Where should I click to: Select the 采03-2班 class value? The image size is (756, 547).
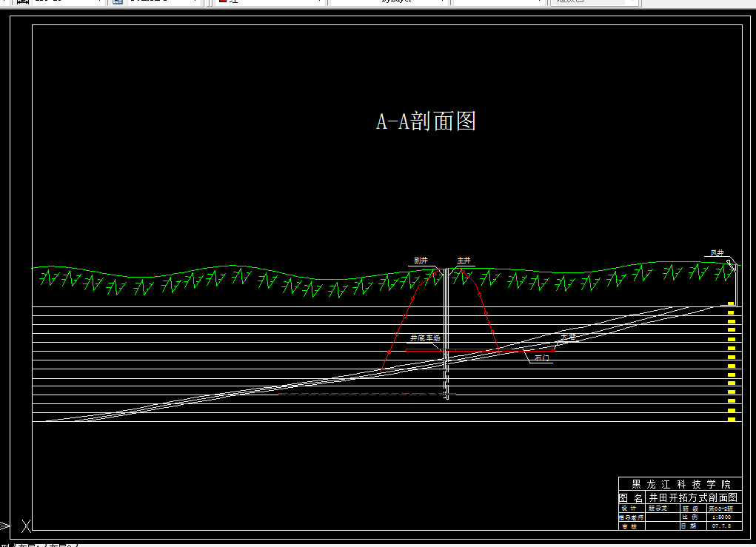720,509
